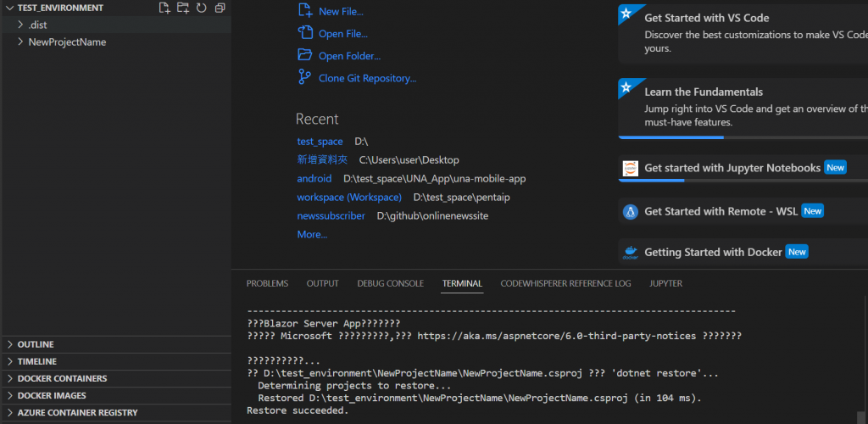Click the WSL penguin icon
This screenshot has height=424, width=868.
tap(631, 212)
